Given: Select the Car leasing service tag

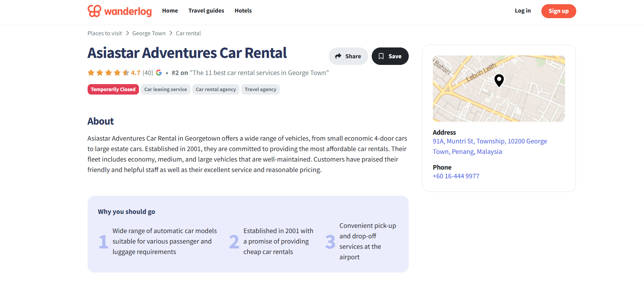Looking at the screenshot, I should pos(165,89).
